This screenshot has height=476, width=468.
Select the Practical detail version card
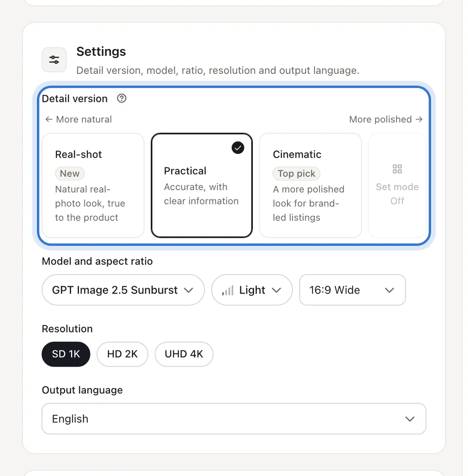click(202, 185)
